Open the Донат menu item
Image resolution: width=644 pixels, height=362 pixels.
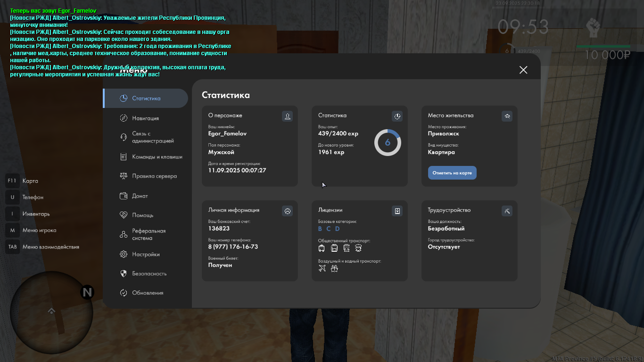(146, 196)
